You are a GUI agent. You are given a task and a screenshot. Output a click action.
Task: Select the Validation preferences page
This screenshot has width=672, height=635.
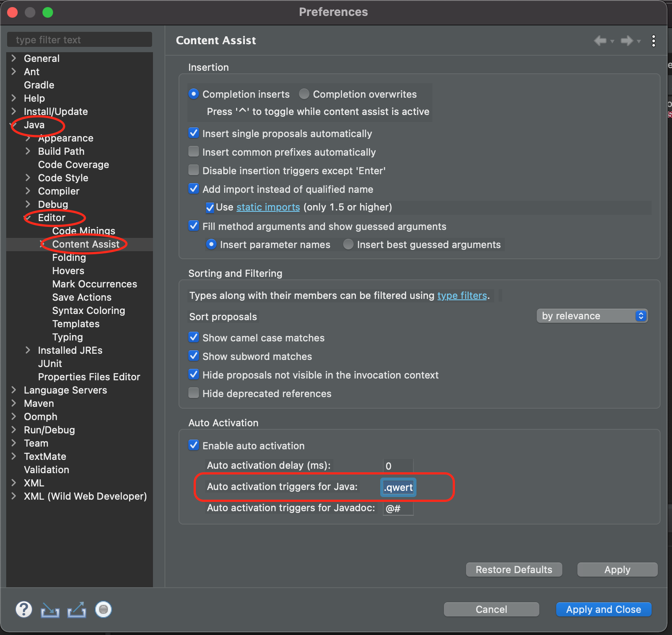[46, 470]
